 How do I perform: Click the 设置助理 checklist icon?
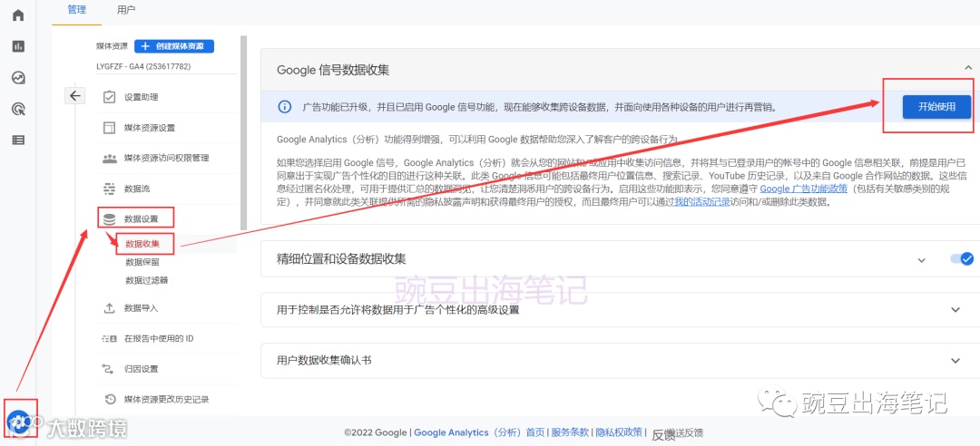(x=110, y=97)
